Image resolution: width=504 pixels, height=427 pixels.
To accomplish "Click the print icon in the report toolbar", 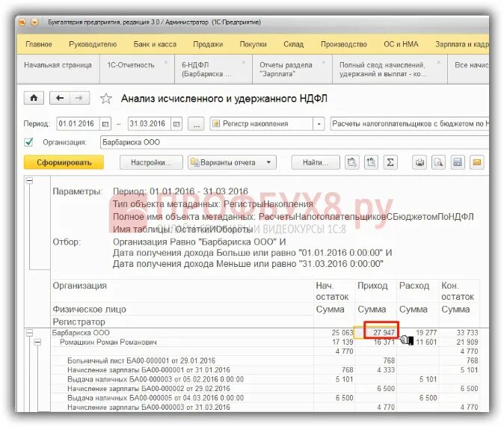I will point(420,162).
